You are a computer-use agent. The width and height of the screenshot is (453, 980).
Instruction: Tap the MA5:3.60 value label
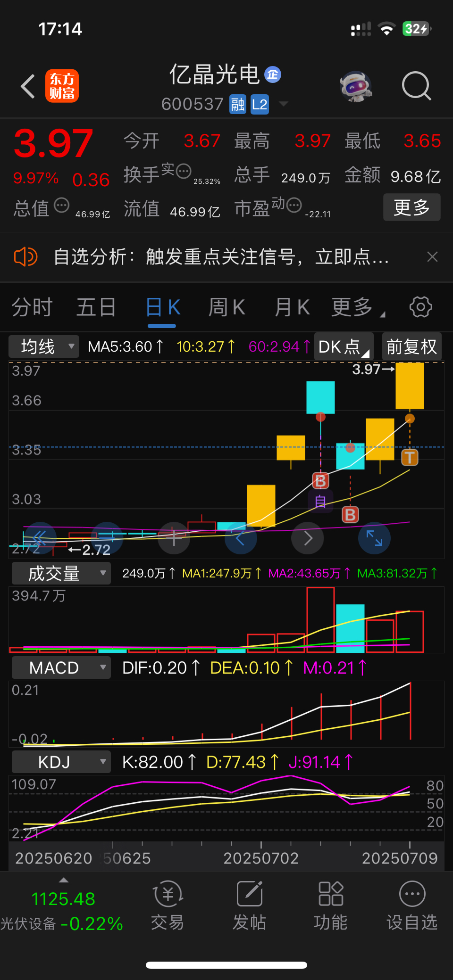[126, 346]
